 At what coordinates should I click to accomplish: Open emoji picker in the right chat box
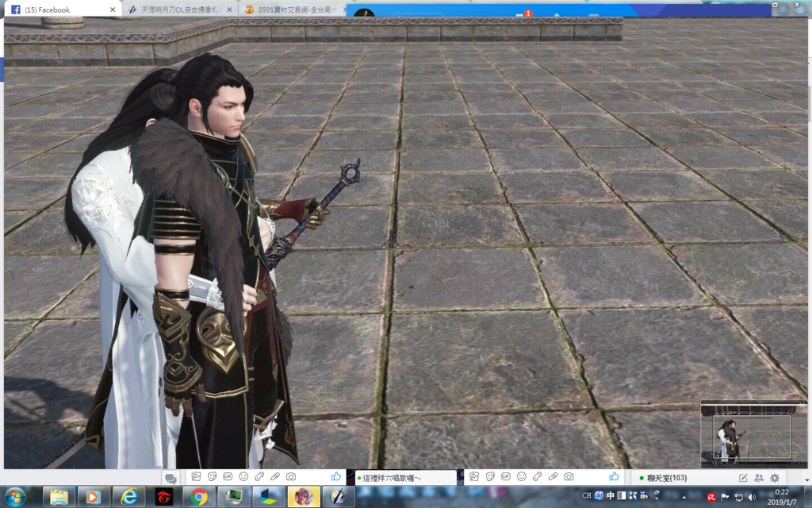(x=522, y=476)
